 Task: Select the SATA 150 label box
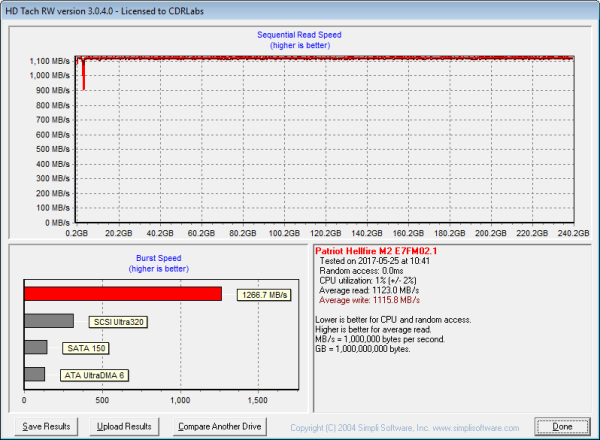click(84, 348)
